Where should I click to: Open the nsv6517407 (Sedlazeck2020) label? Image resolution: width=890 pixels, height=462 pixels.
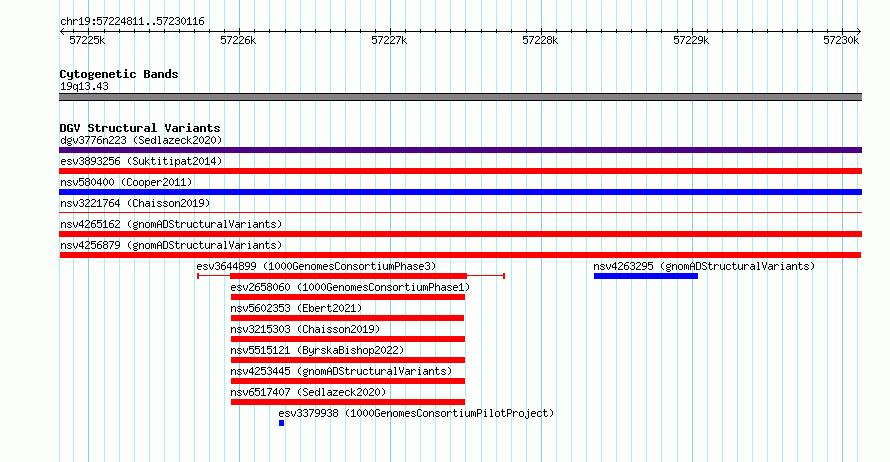coord(308,392)
